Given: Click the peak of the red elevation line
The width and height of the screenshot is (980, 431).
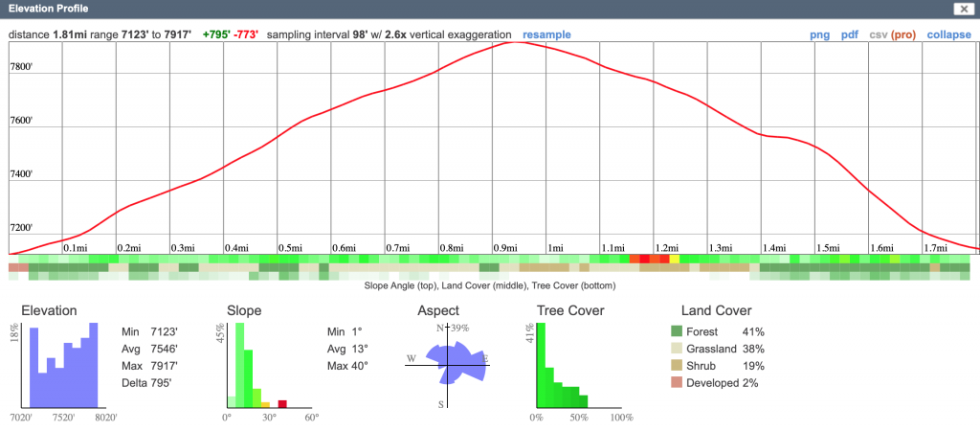Looking at the screenshot, I should [x=516, y=42].
